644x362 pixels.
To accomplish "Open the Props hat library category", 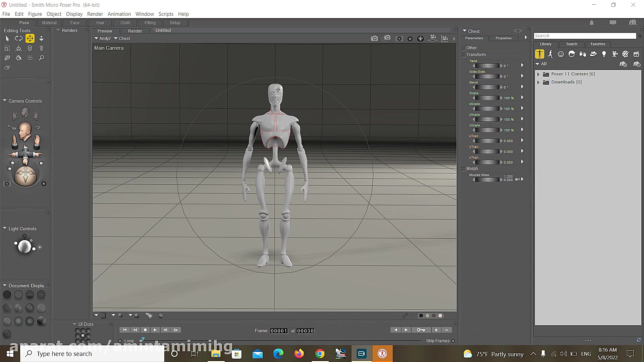I will 593,54.
